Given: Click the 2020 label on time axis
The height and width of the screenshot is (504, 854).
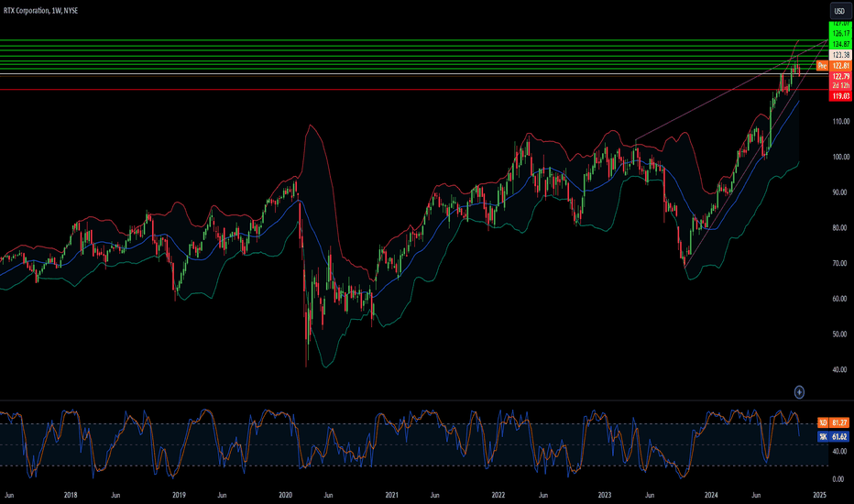Looking at the screenshot, I should click(x=285, y=495).
